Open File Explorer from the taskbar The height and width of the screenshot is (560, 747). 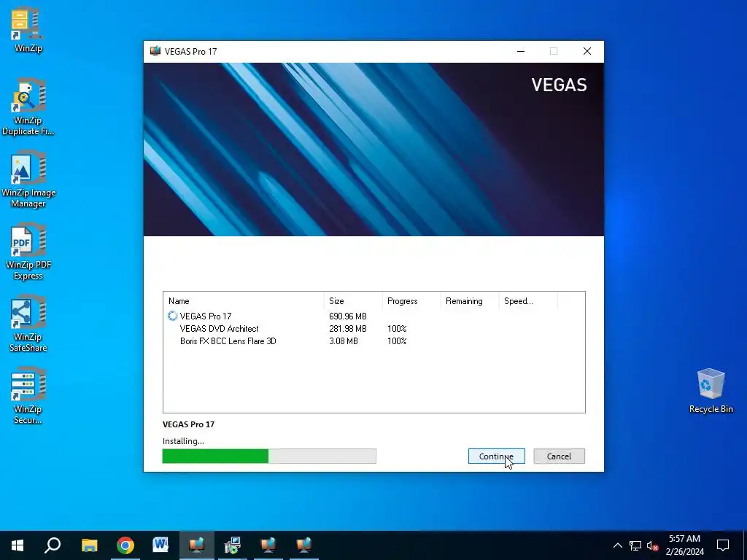[89, 545]
